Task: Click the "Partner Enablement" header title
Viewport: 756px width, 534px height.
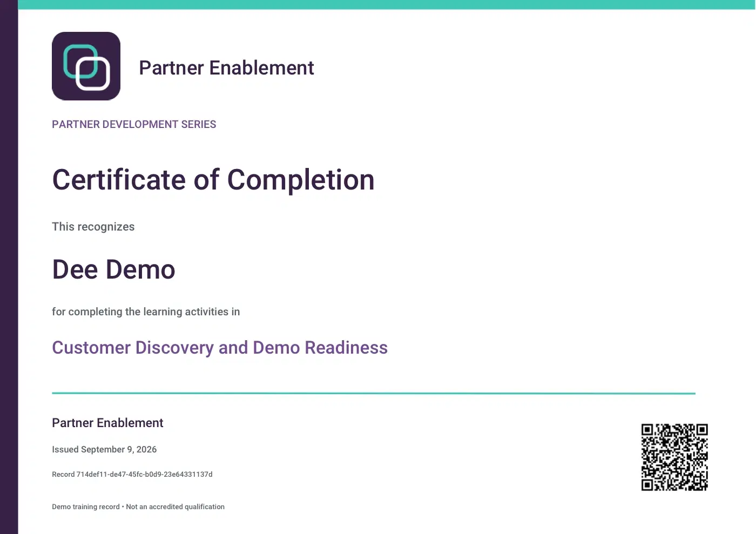Action: 226,68
